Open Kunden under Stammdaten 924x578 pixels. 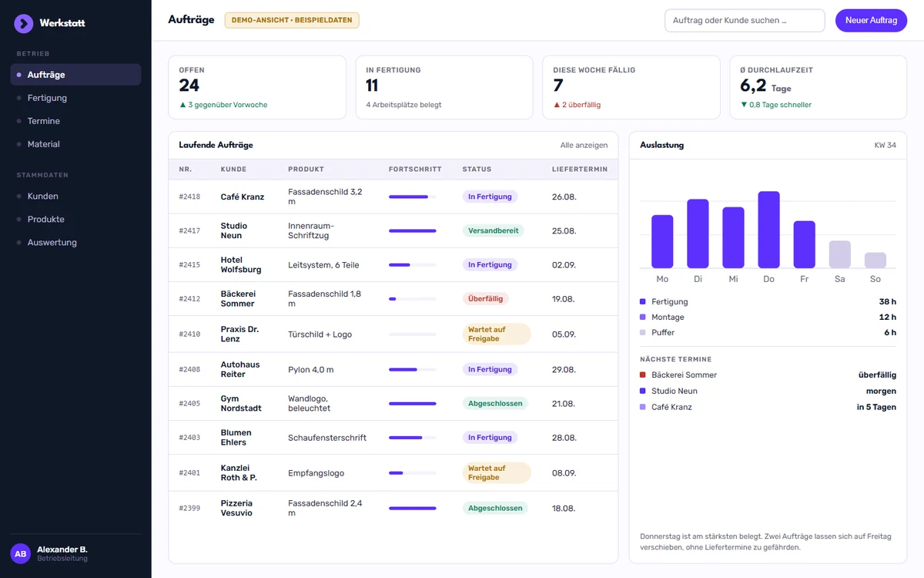pos(75,197)
